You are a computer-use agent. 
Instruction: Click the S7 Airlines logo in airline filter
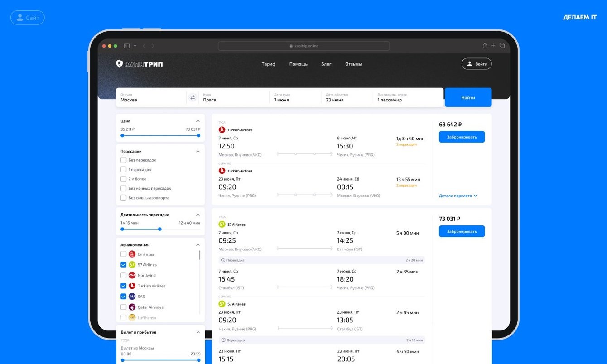pyautogui.click(x=132, y=265)
